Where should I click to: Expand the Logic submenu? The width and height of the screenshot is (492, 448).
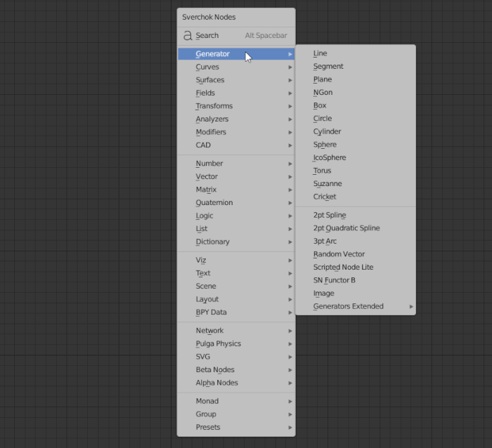tap(236, 216)
